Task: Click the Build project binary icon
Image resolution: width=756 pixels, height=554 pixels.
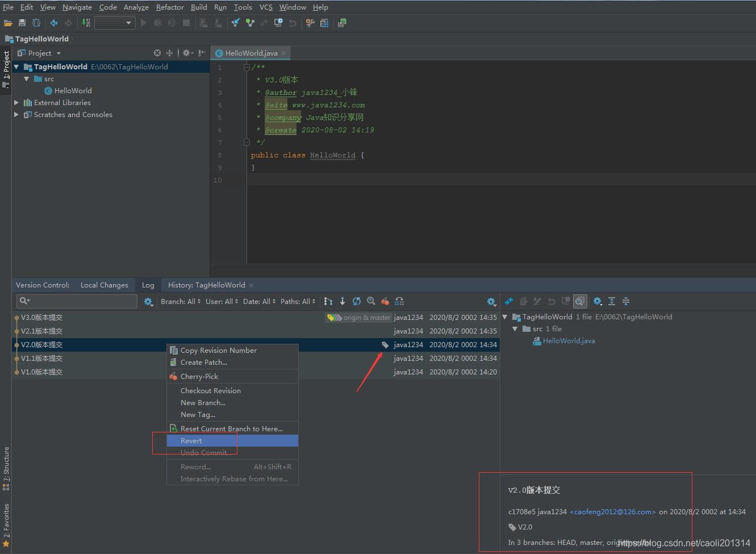Action: [x=86, y=23]
